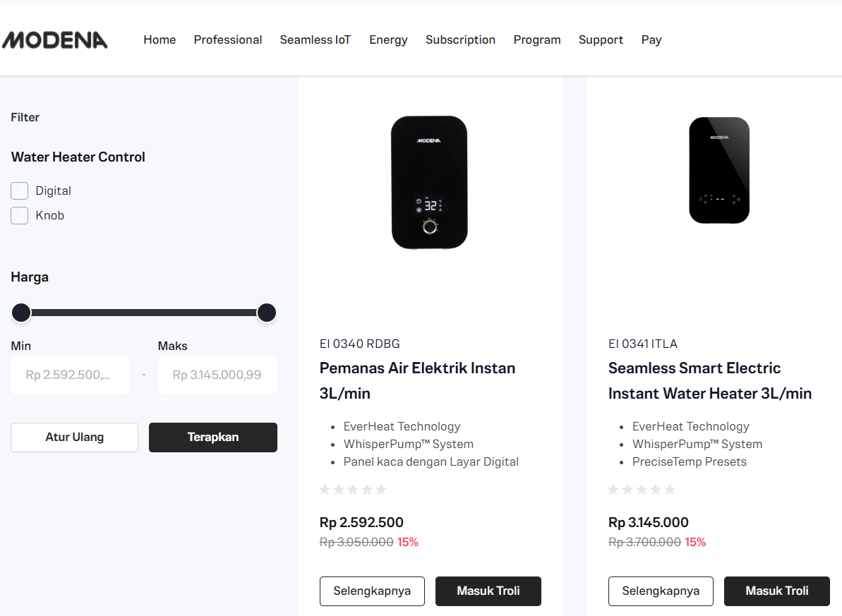The height and width of the screenshot is (616, 842).
Task: Click the MODENA logo
Action: 55,40
